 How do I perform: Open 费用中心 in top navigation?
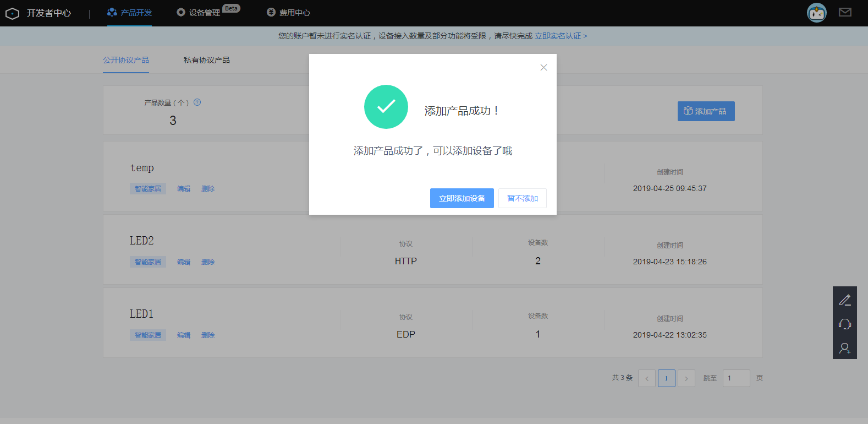coord(288,13)
